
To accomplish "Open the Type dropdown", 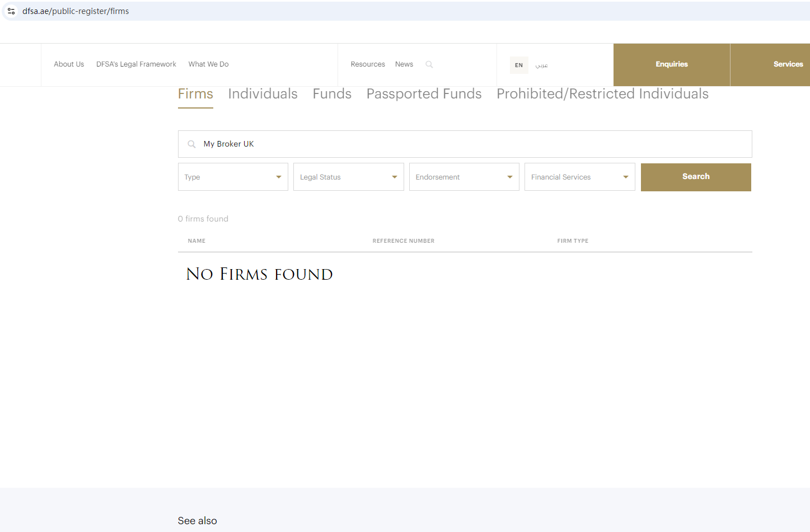I will pyautogui.click(x=233, y=177).
